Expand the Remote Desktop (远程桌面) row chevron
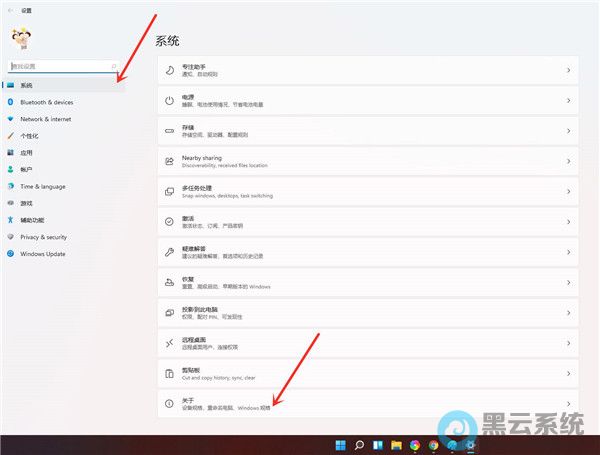 (568, 343)
